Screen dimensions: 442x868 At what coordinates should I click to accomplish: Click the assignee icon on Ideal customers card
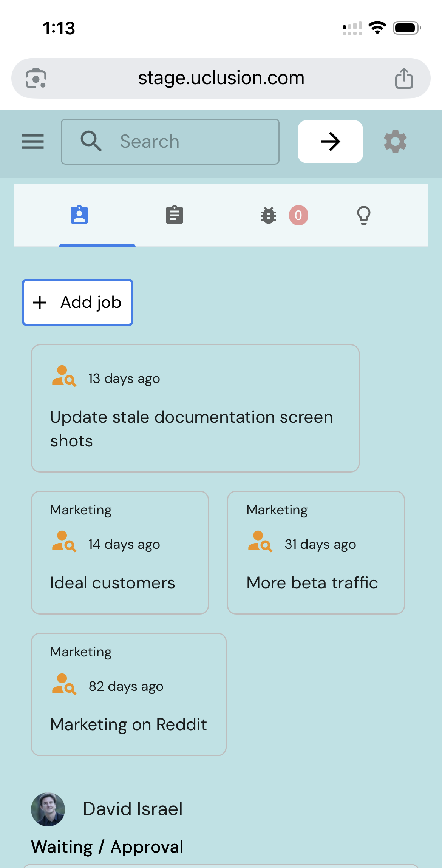64,542
